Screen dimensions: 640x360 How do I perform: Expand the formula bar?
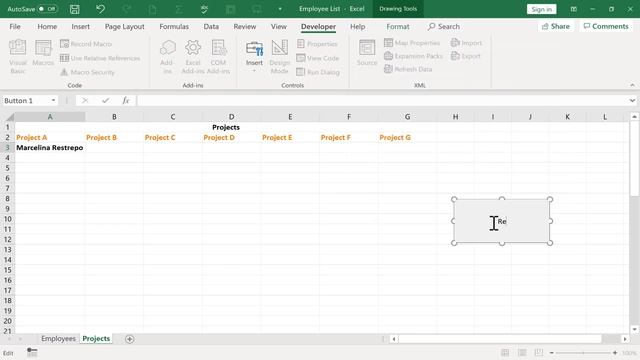tap(632, 100)
